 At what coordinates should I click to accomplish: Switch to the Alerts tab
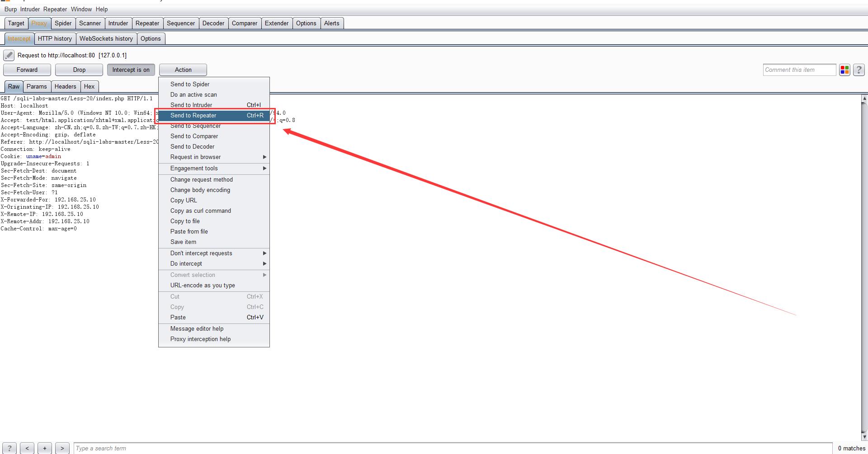[331, 23]
